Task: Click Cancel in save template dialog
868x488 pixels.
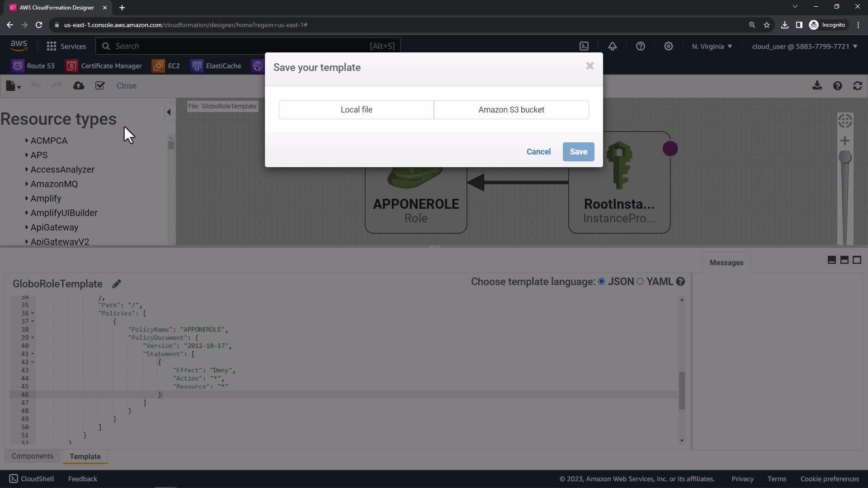Action: pyautogui.click(x=538, y=152)
